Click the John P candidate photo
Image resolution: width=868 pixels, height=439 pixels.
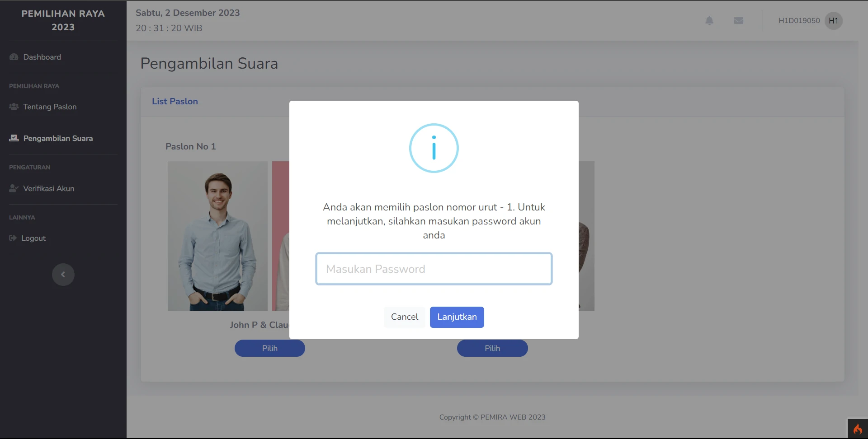[217, 236]
